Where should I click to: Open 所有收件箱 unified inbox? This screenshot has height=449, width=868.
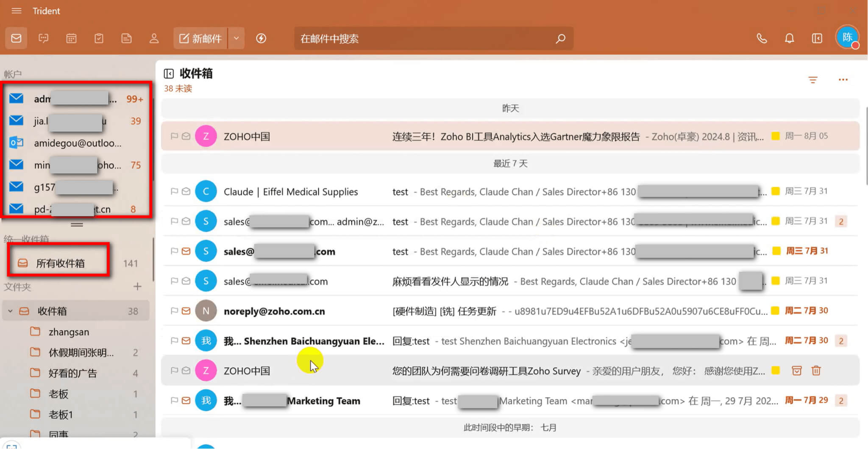click(x=60, y=263)
